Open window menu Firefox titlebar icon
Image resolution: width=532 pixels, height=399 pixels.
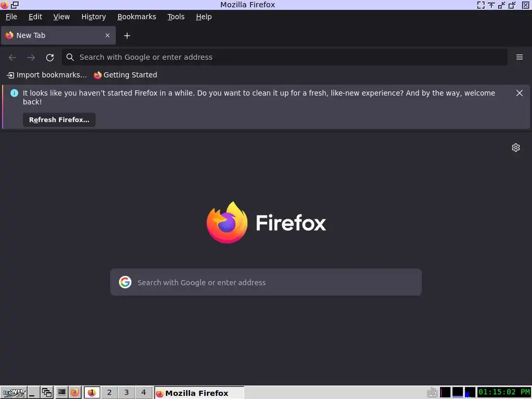pos(4,5)
